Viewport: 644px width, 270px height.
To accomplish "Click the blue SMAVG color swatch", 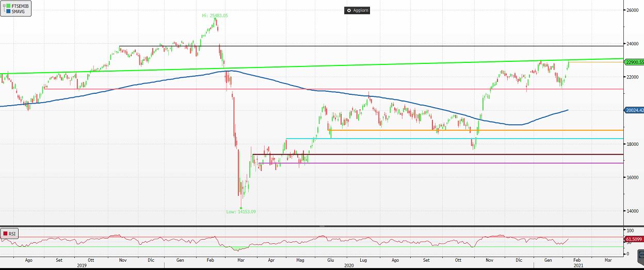I will click(8, 10).
